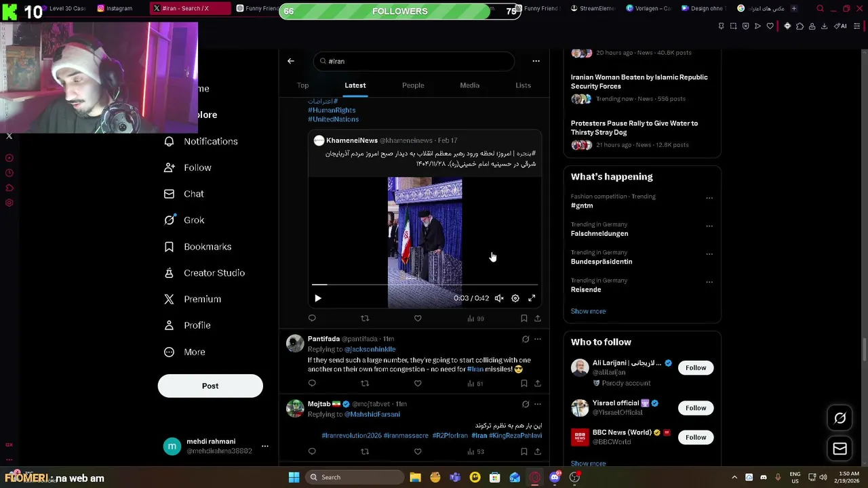Reply to the KhameneiNews video post
This screenshot has width=868, height=488.
pyautogui.click(x=312, y=318)
